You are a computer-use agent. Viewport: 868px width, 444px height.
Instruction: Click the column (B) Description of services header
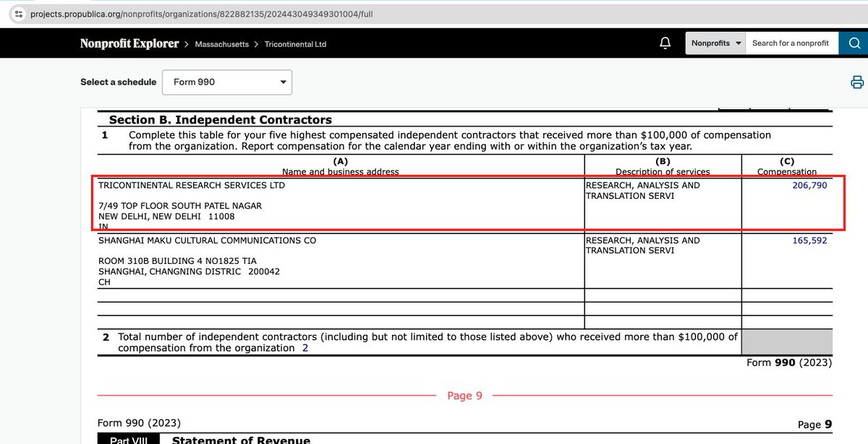point(663,167)
